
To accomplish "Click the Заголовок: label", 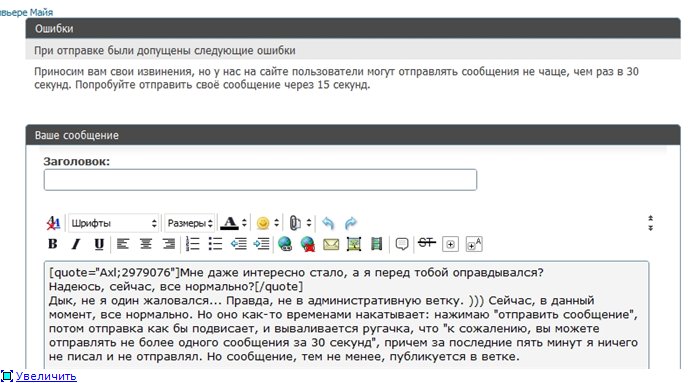I will pyautogui.click(x=76, y=162).
